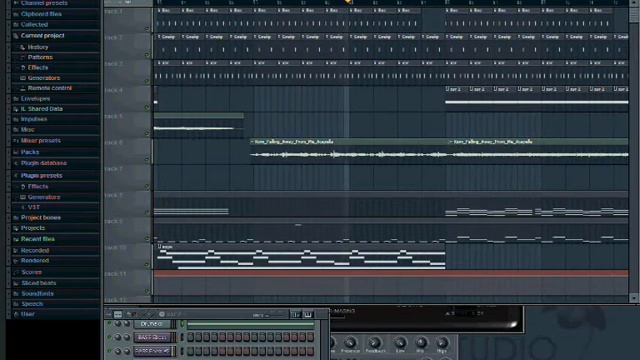Click pan knob of top channel
This screenshot has width=640, height=360.
tap(118, 324)
